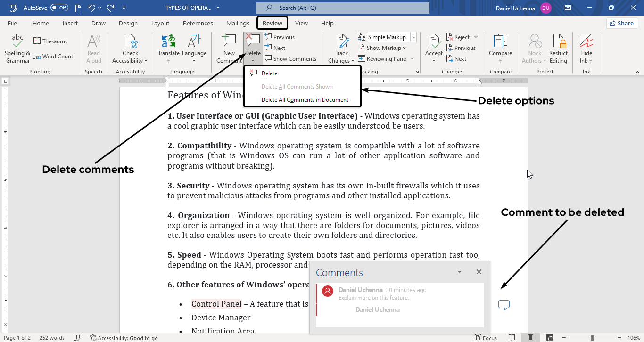The height and width of the screenshot is (342, 644).
Task: Click the comment balloon in right margin
Action: [x=504, y=305]
